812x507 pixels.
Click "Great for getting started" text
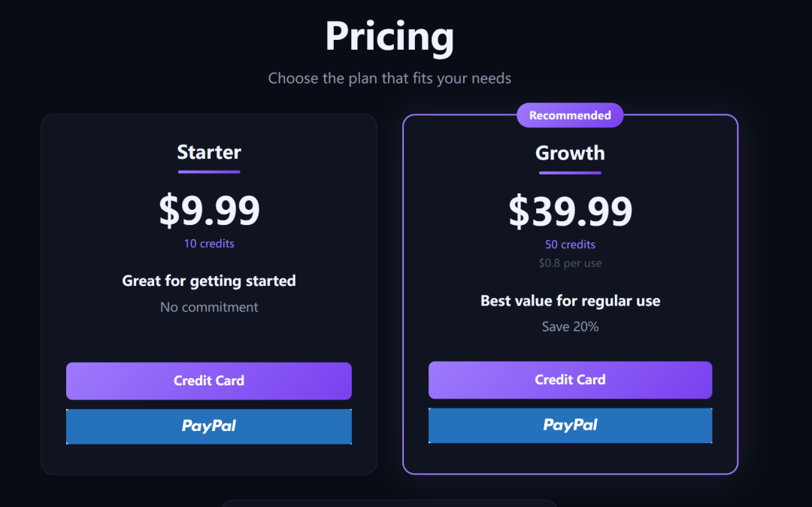pos(209,281)
